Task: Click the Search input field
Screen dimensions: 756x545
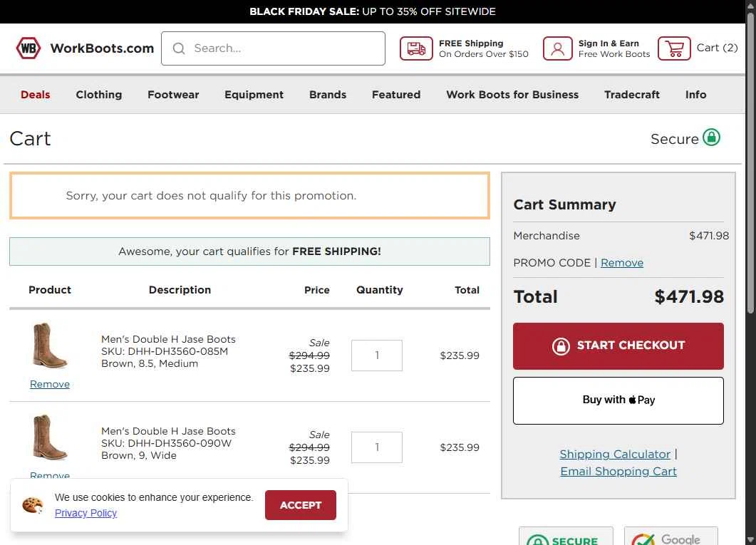Action: [x=273, y=48]
